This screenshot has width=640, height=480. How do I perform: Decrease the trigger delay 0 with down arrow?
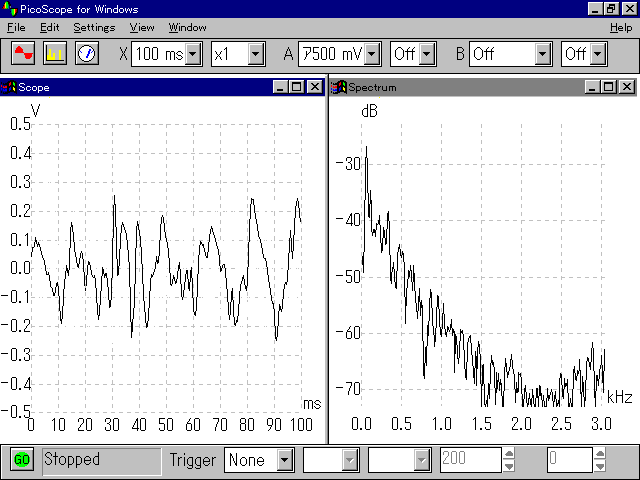(x=600, y=466)
